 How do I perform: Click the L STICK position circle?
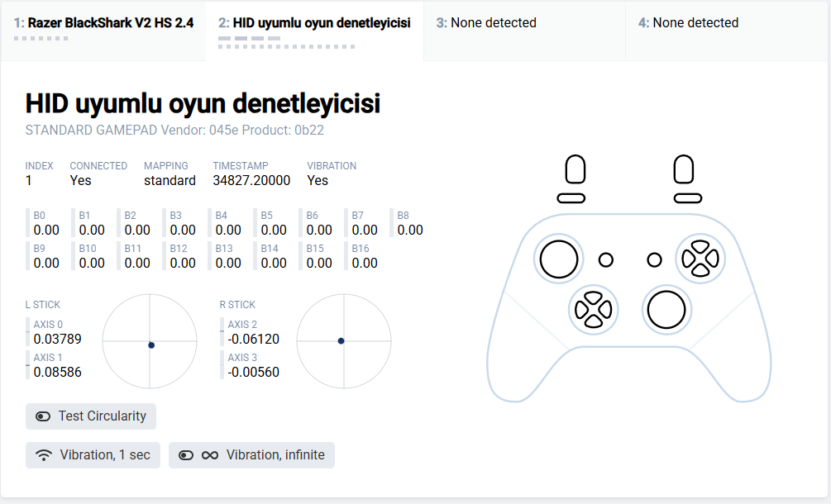[x=150, y=341]
